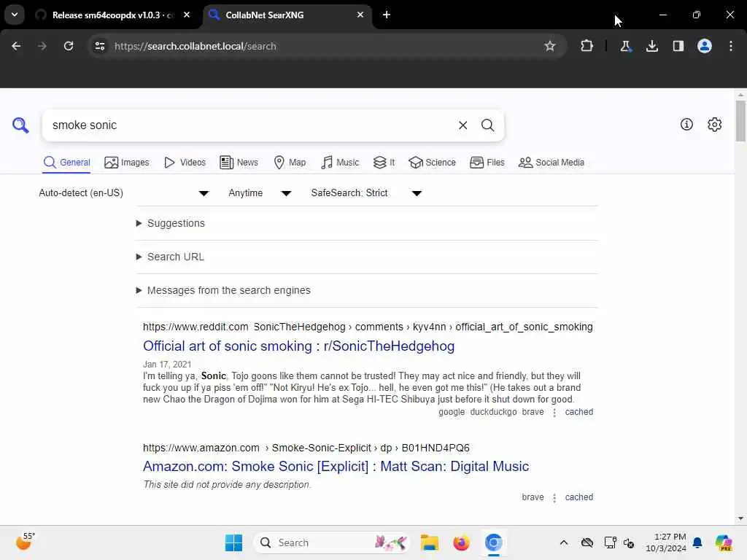
Task: Go back with browser back arrow
Action: pyautogui.click(x=16, y=46)
